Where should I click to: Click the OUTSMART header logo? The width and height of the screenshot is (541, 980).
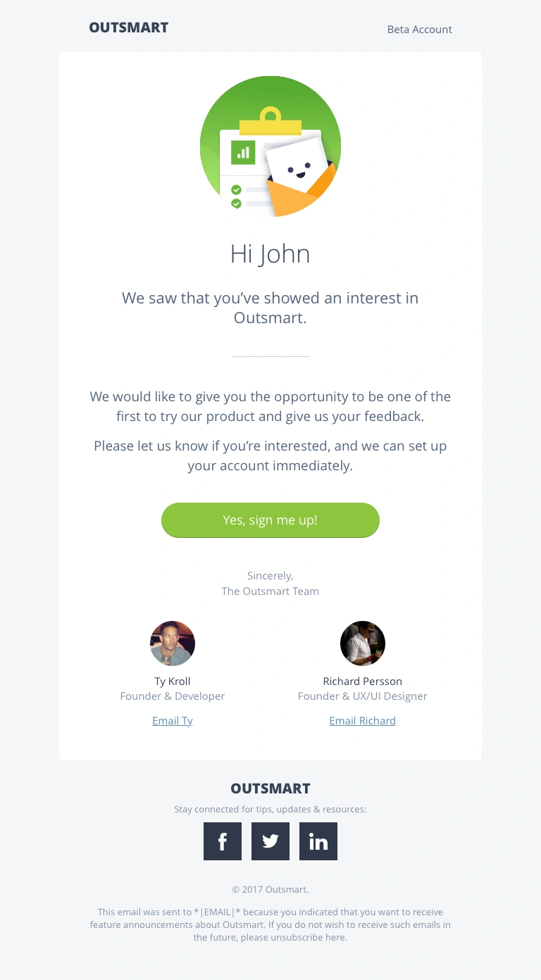128,27
